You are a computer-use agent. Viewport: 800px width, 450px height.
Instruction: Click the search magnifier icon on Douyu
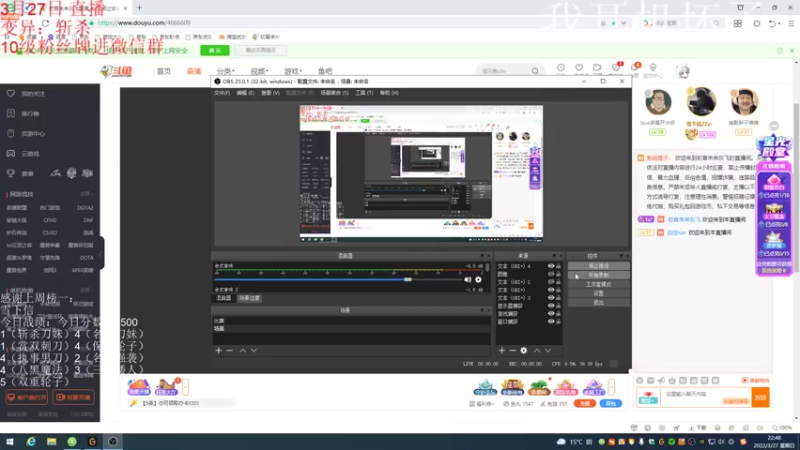coord(535,71)
